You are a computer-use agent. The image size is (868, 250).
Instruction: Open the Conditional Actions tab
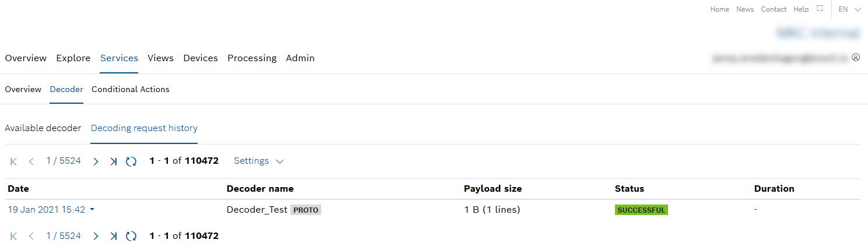tap(131, 89)
